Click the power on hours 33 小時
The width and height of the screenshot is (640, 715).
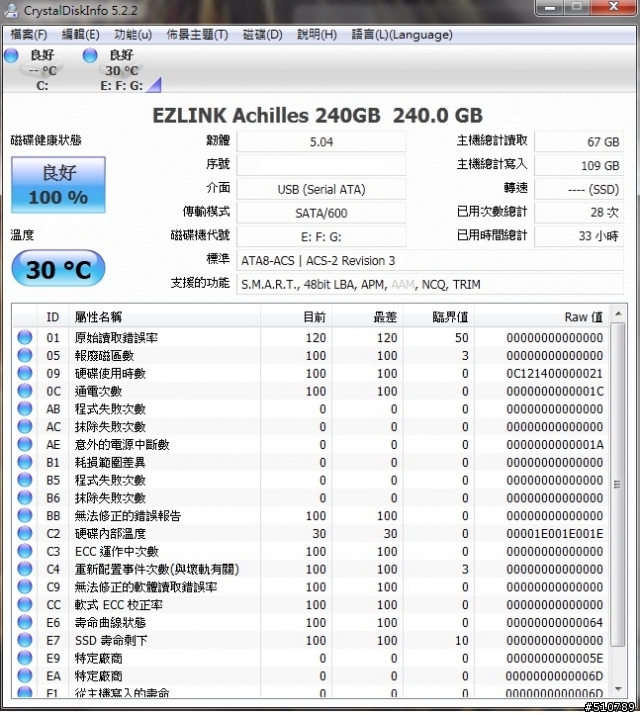tap(579, 237)
